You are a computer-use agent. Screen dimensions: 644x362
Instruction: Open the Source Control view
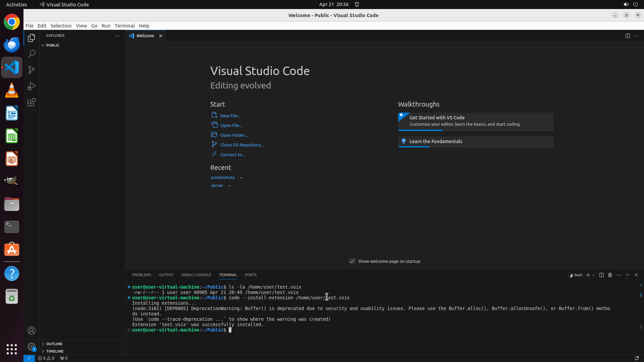point(32,70)
